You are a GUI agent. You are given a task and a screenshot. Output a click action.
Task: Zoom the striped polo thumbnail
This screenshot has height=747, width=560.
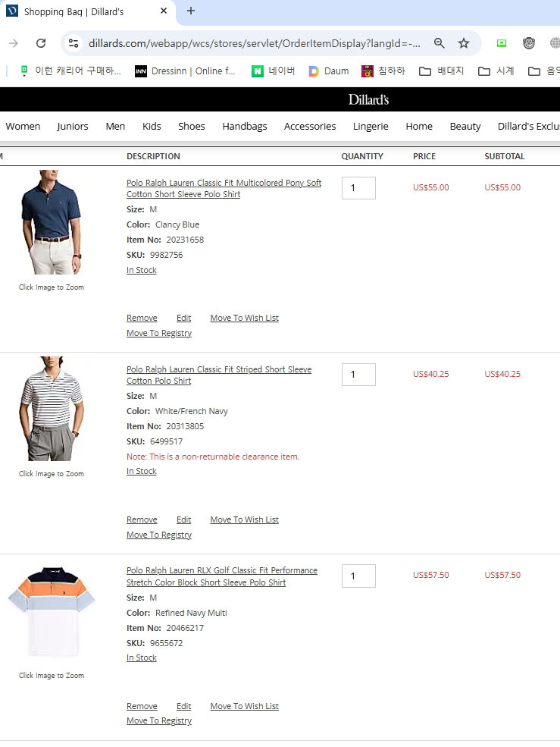pyautogui.click(x=52, y=409)
